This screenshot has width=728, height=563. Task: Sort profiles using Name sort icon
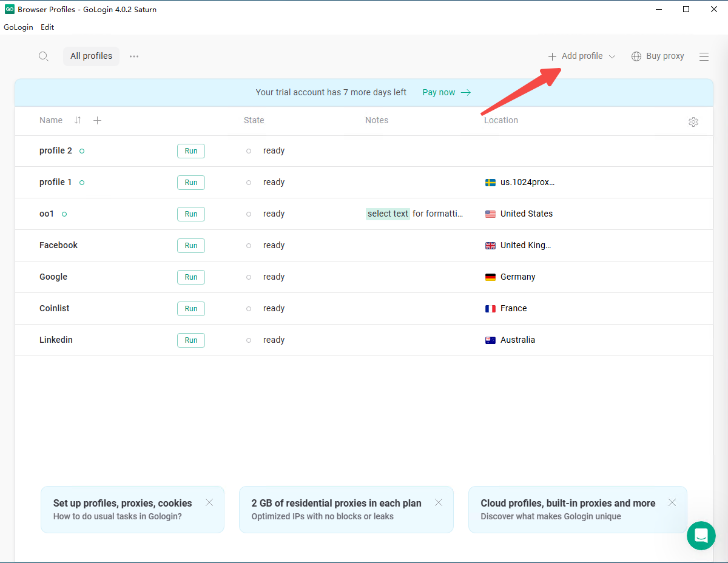pos(78,120)
